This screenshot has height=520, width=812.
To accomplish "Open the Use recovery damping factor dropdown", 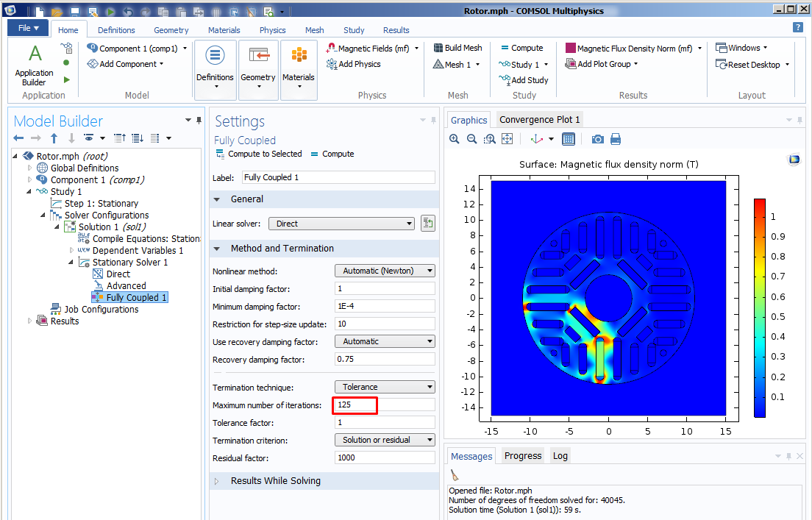I will tap(385, 342).
